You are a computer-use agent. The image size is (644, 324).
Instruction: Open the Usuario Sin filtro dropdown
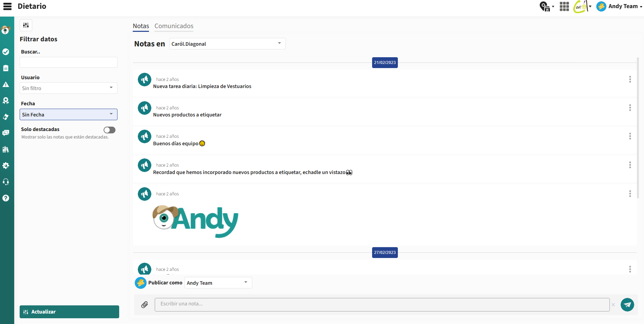coord(68,88)
